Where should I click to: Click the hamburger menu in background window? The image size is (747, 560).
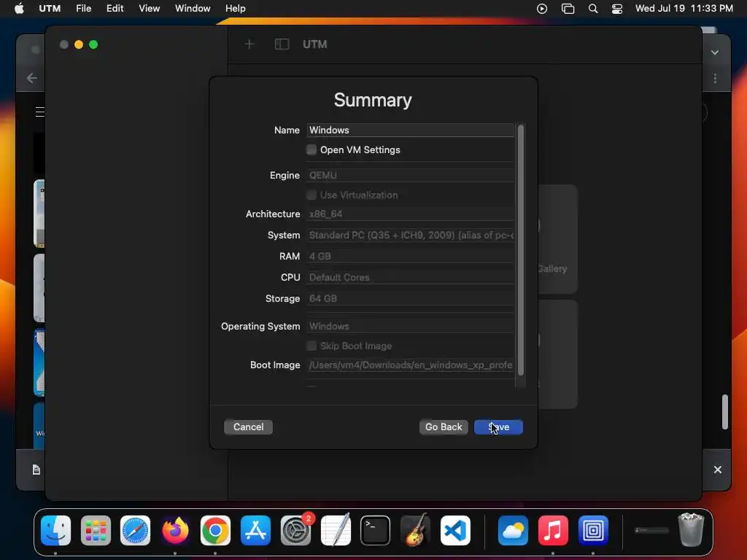click(40, 112)
